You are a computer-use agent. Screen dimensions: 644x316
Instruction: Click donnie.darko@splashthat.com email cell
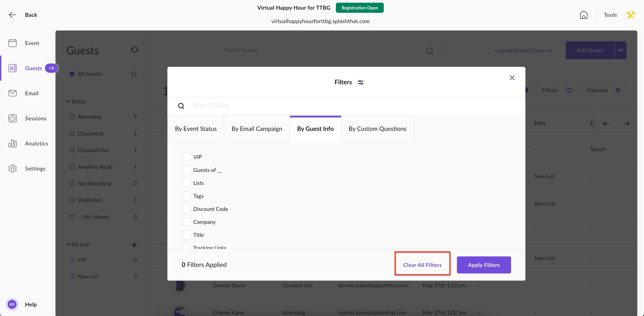tap(373, 286)
